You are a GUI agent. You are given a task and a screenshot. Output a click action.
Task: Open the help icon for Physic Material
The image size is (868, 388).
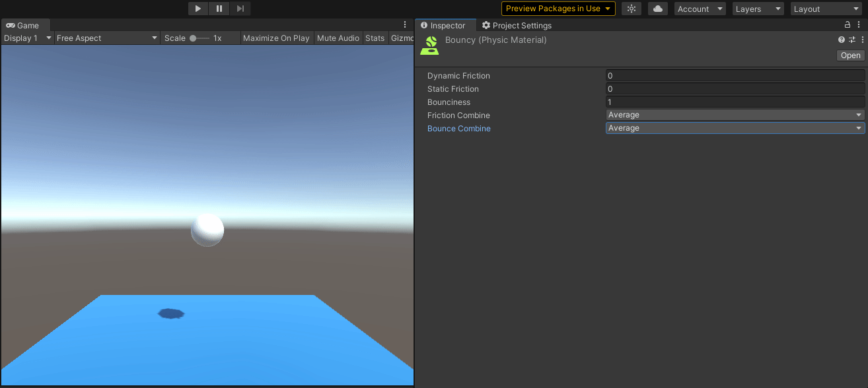click(842, 40)
